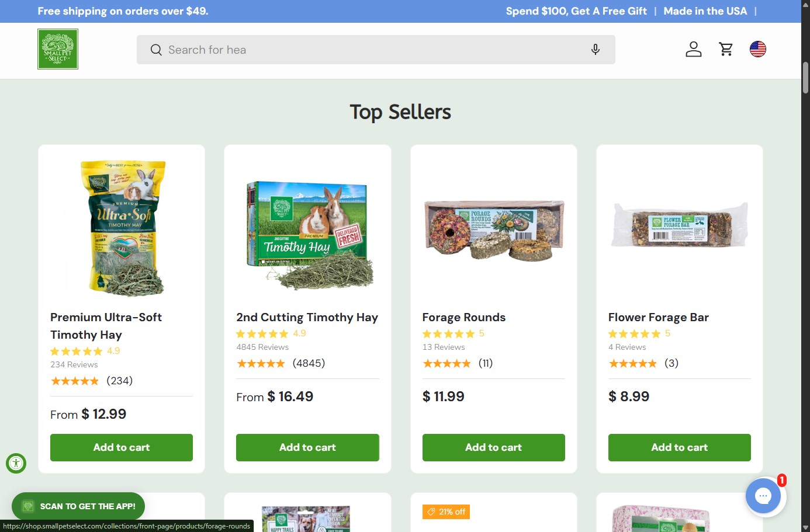The image size is (810, 532).
Task: Select the USA flag country selector
Action: click(758, 49)
